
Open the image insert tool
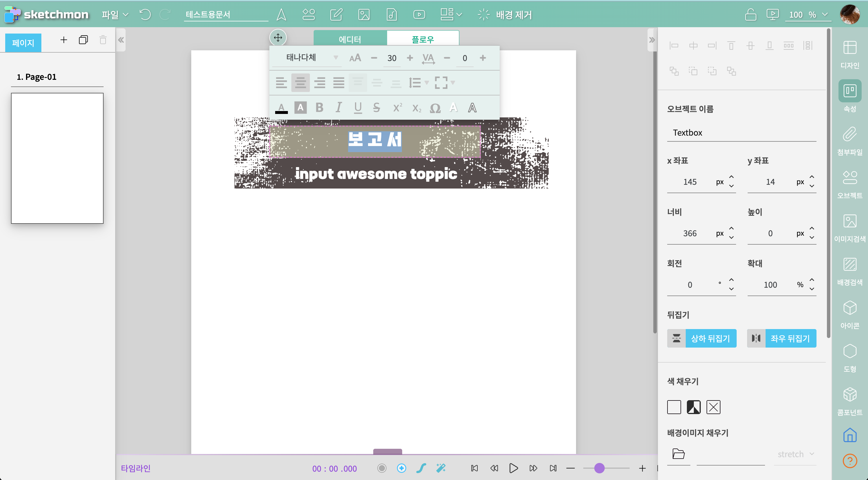[x=364, y=14]
